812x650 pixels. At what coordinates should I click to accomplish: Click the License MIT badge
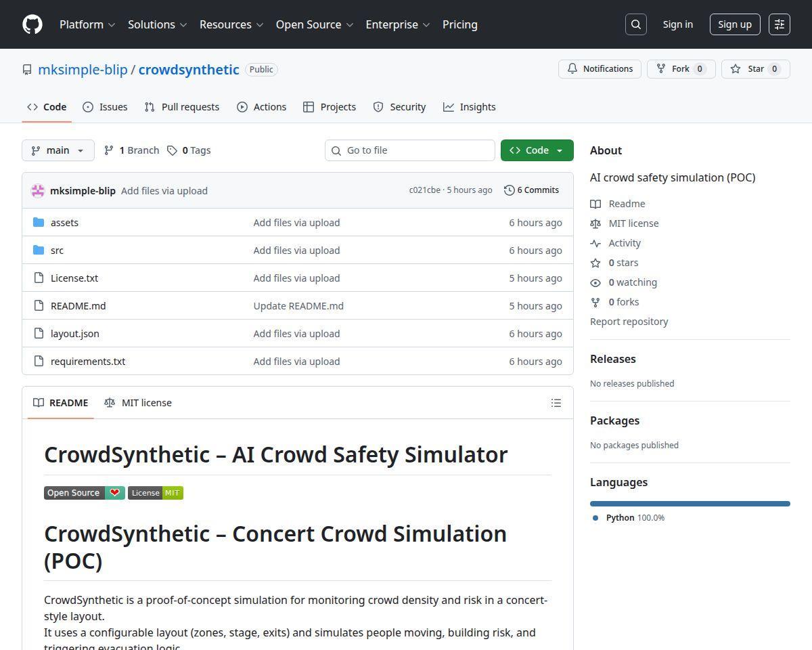coord(156,493)
